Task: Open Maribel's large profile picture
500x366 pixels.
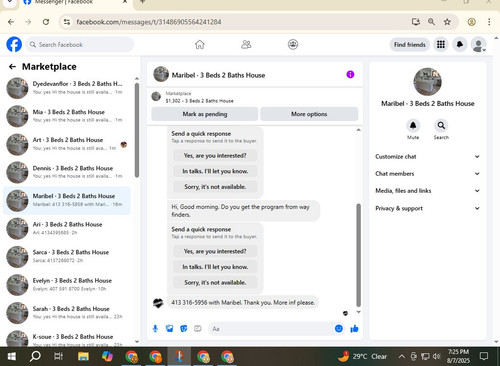Action: pos(427,82)
